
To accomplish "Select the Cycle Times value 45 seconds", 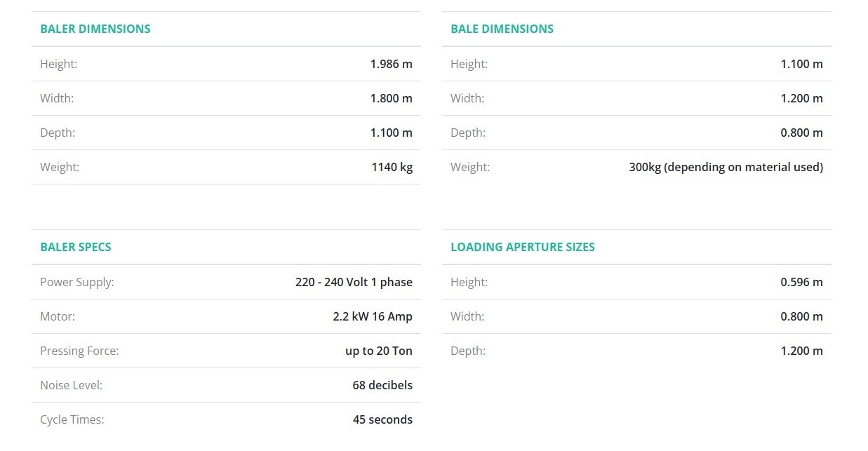I will coord(382,419).
